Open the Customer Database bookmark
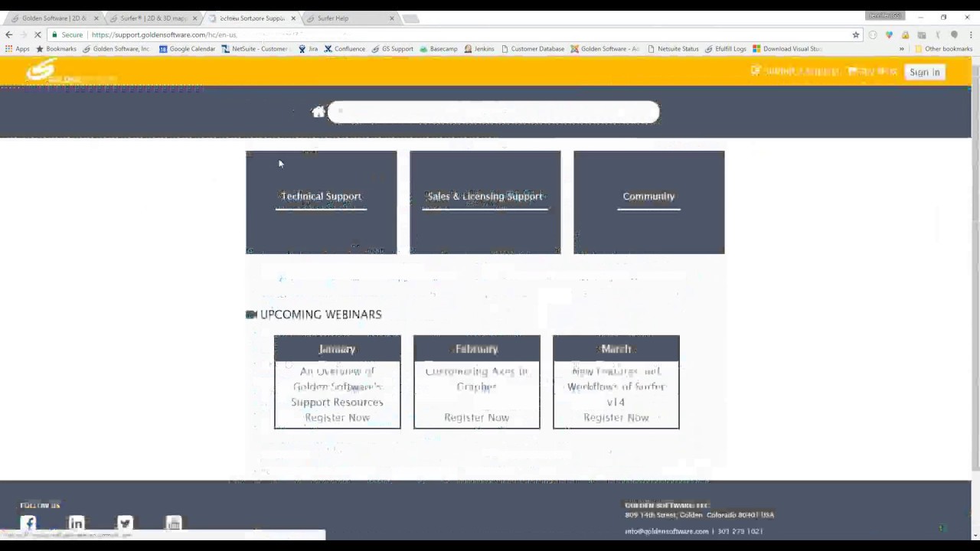 [x=532, y=49]
